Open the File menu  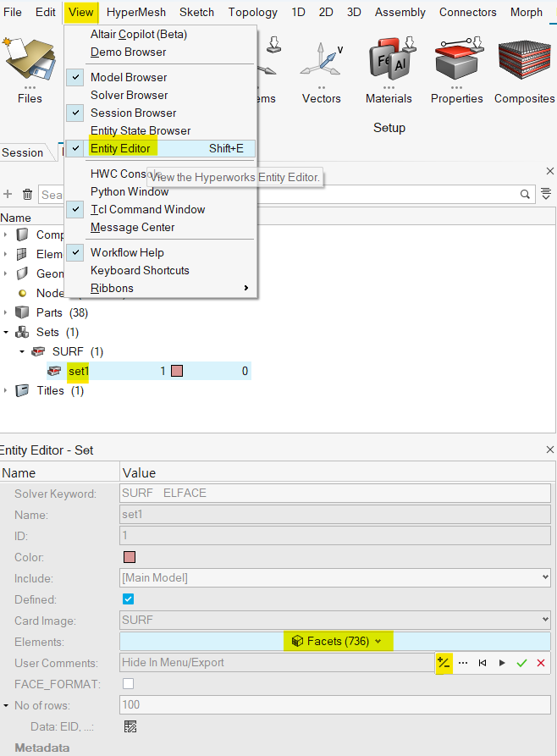(x=13, y=12)
